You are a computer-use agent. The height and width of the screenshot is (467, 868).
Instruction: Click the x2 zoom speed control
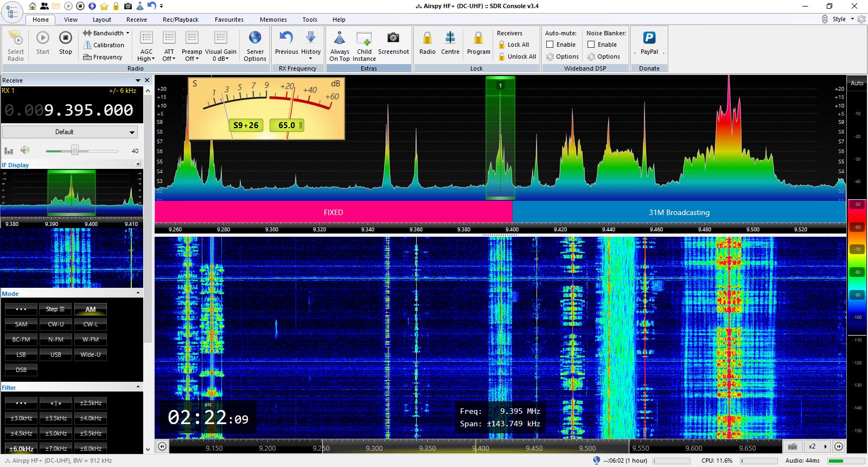coord(816,446)
